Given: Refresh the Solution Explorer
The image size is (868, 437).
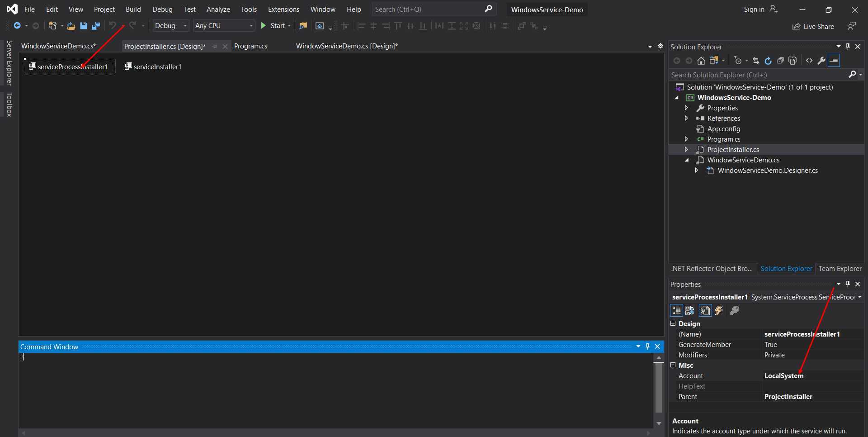Looking at the screenshot, I should pos(768,61).
